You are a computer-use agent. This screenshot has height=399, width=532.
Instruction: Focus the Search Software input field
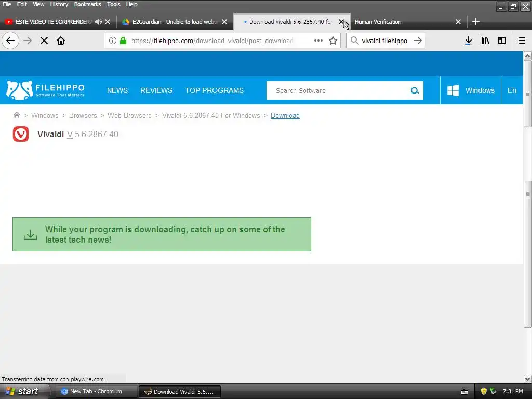(x=339, y=90)
